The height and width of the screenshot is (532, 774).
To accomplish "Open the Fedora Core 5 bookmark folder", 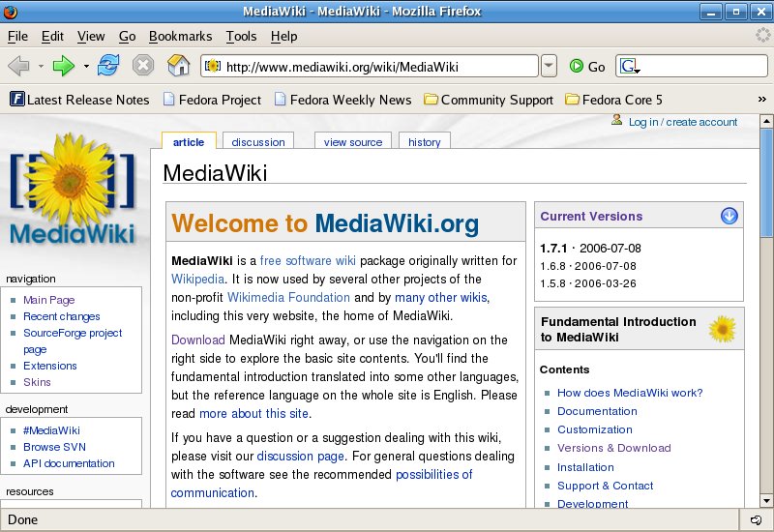I will (613, 100).
